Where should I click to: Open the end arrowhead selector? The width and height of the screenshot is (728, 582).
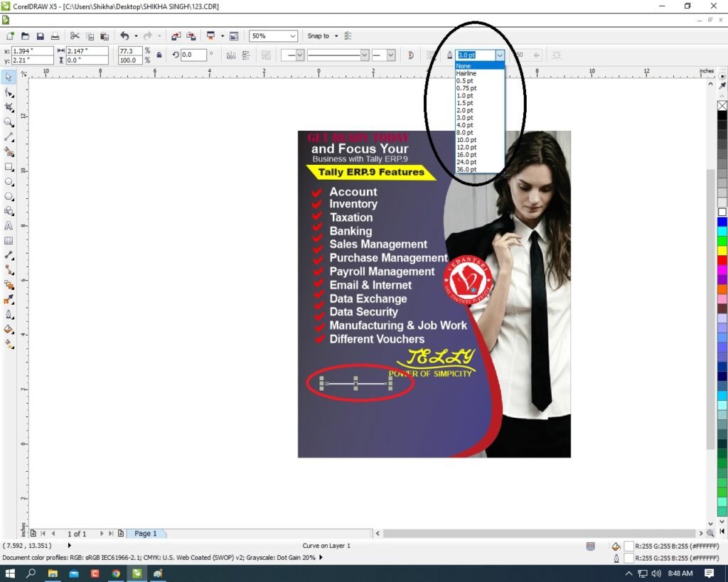click(384, 55)
